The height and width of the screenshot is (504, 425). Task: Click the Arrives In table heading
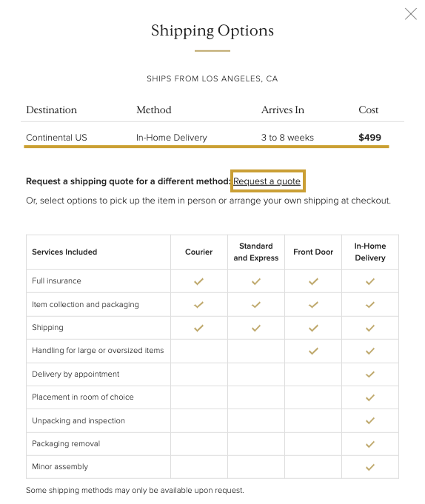pyautogui.click(x=283, y=110)
